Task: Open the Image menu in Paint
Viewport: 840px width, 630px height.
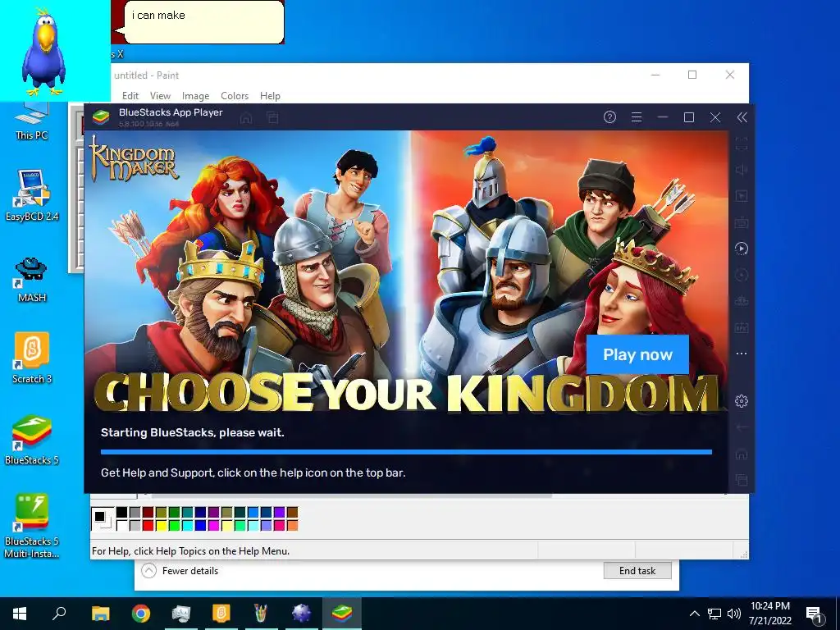Action: click(195, 96)
